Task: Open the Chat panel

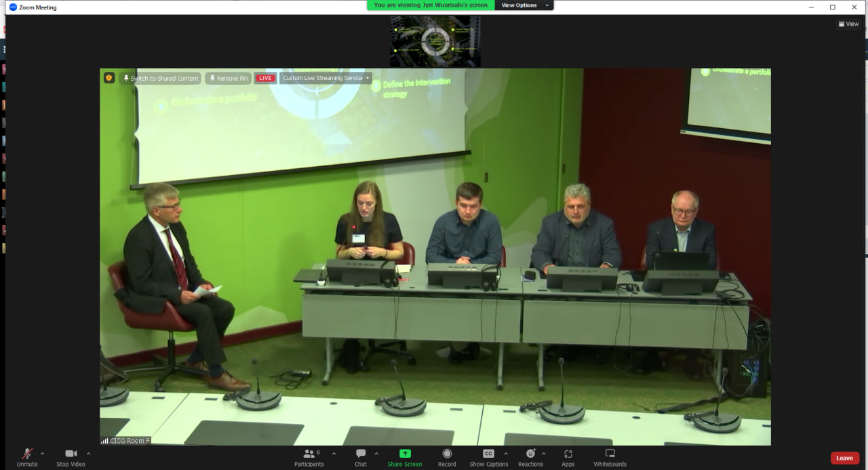Action: point(361,457)
